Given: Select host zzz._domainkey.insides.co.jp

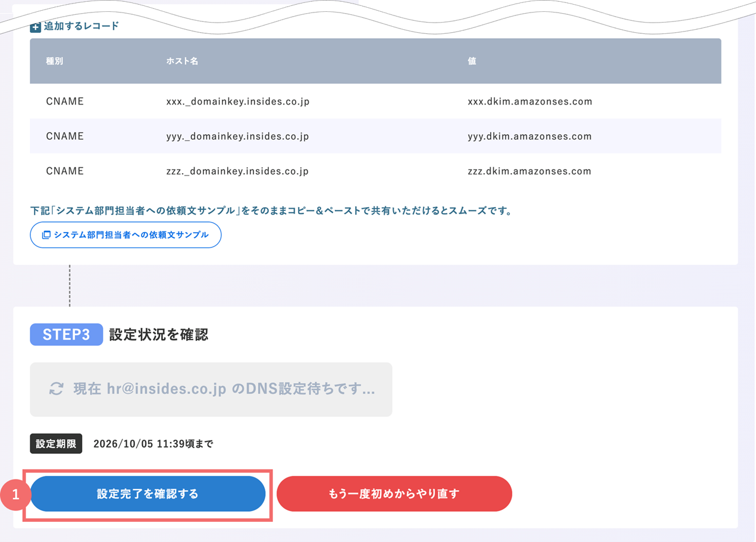Looking at the screenshot, I should [237, 171].
